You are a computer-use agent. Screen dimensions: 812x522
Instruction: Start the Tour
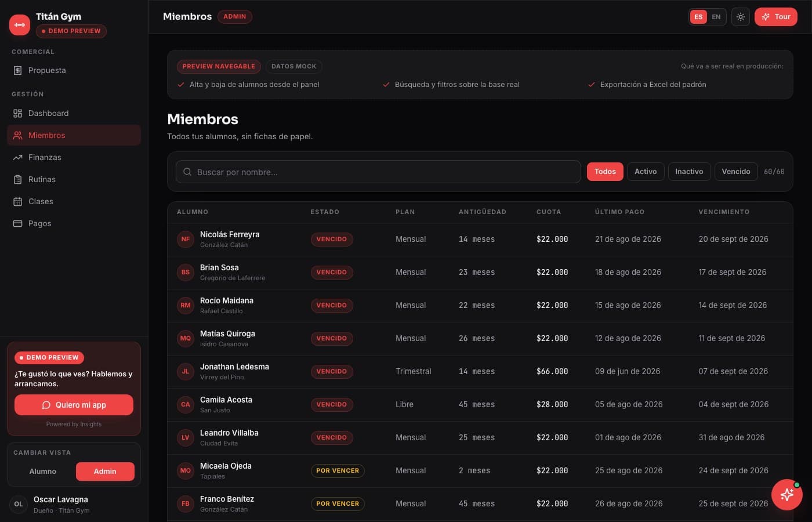point(776,17)
